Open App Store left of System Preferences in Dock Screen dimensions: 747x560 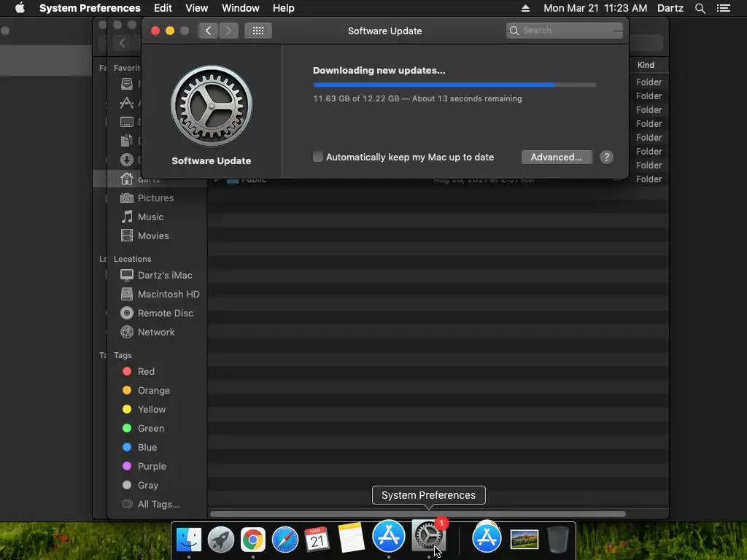(x=389, y=536)
